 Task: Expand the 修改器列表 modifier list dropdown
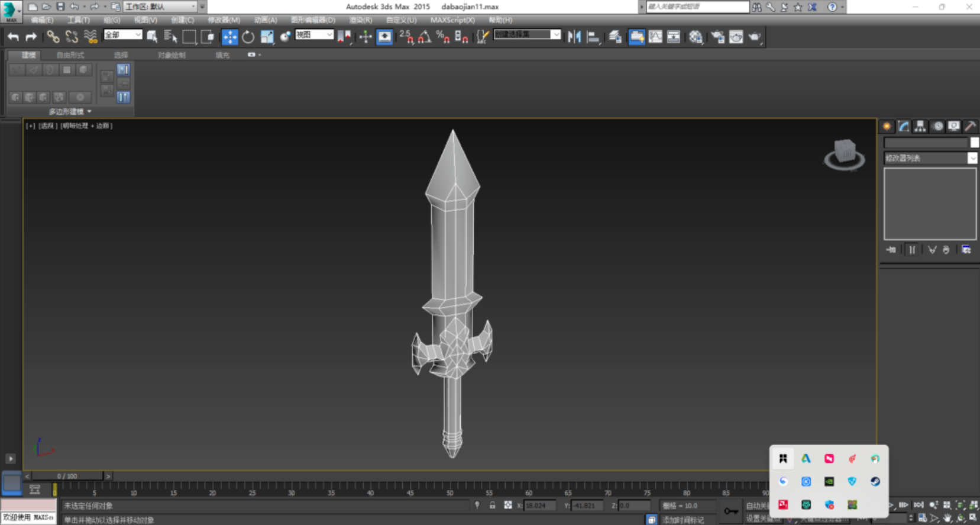point(972,158)
